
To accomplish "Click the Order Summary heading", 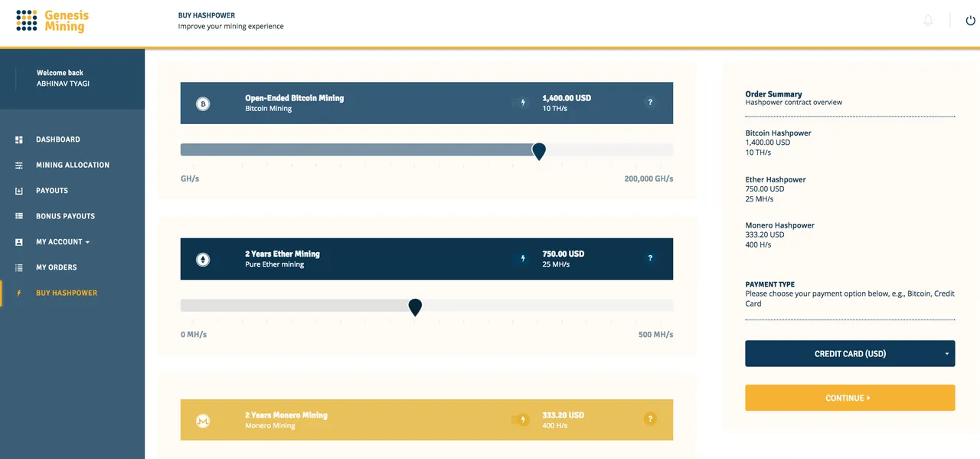I will pos(774,94).
